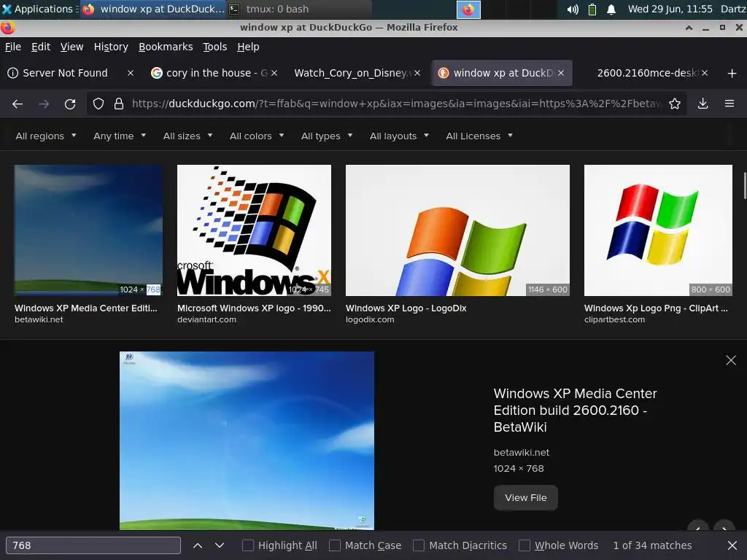Expand the Any time filter dropdown
This screenshot has width=747, height=560.
pyautogui.click(x=120, y=136)
